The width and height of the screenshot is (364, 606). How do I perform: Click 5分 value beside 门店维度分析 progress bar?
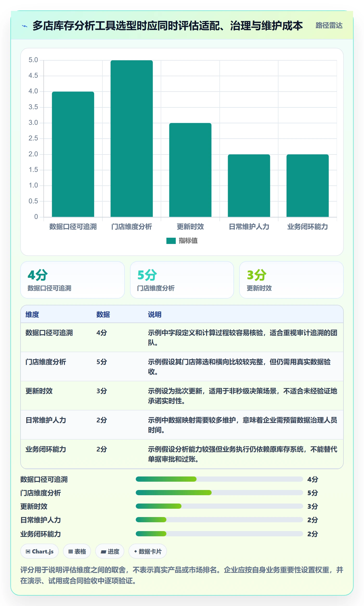coord(313,493)
